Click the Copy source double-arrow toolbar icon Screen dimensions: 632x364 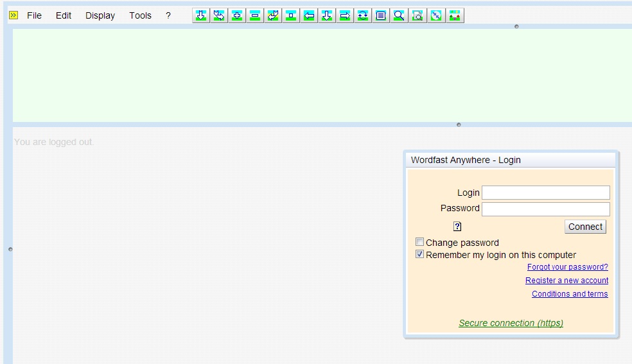[219, 15]
